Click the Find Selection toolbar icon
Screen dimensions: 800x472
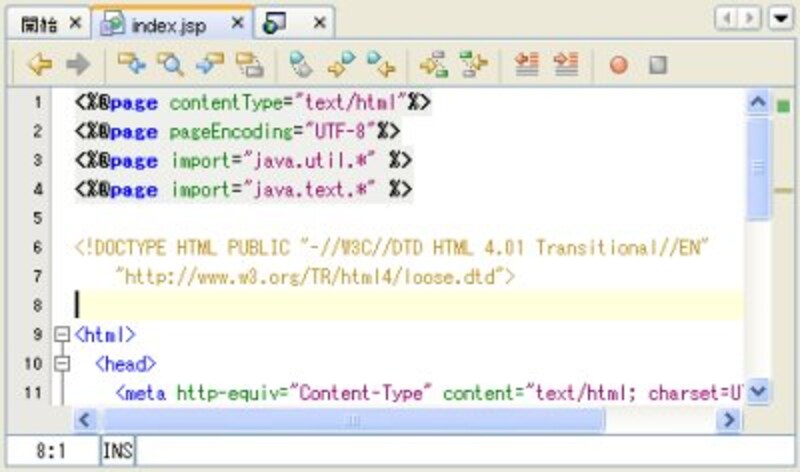click(x=131, y=65)
